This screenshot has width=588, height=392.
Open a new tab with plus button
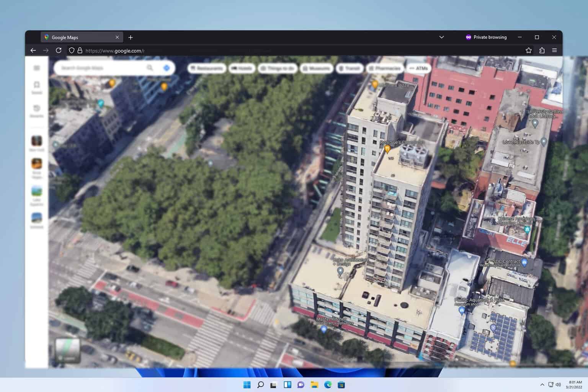click(131, 37)
